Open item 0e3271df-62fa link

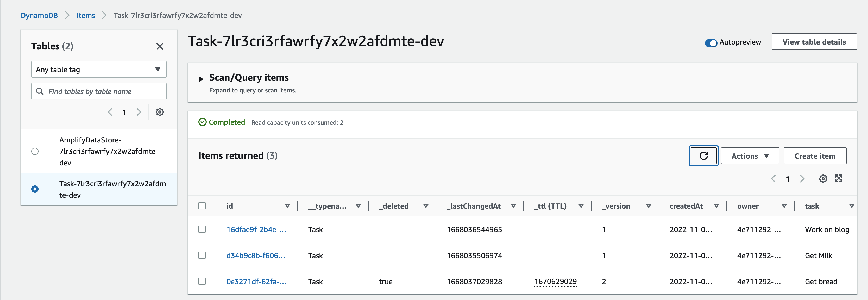256,281
